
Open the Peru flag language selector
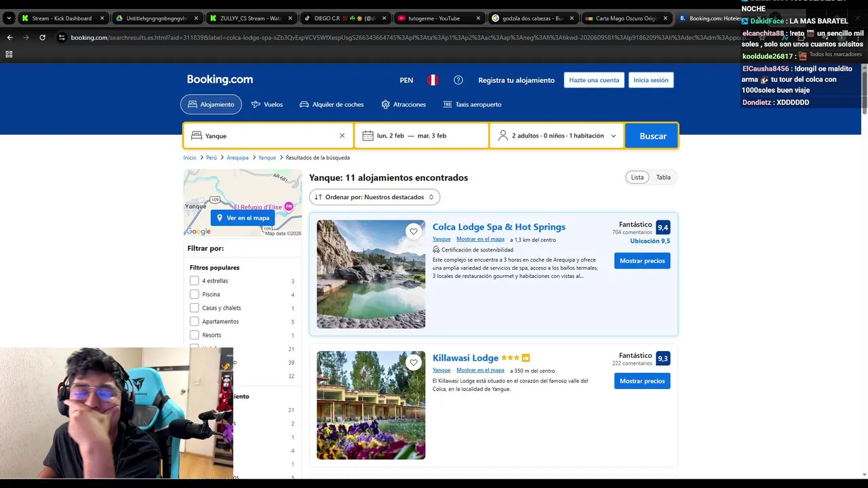433,80
